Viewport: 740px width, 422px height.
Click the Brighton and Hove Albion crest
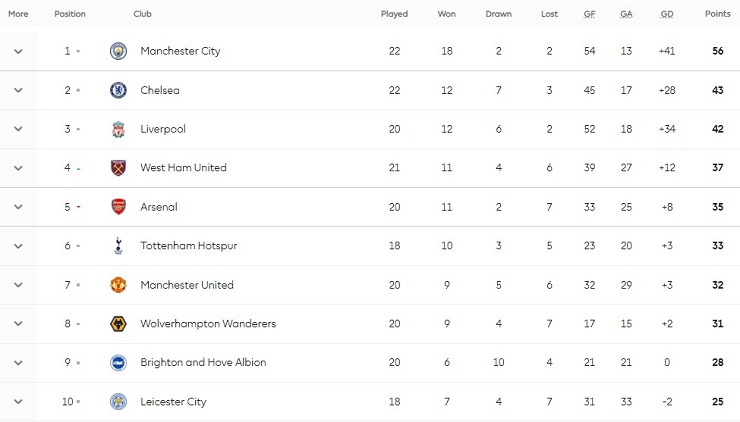(x=119, y=363)
